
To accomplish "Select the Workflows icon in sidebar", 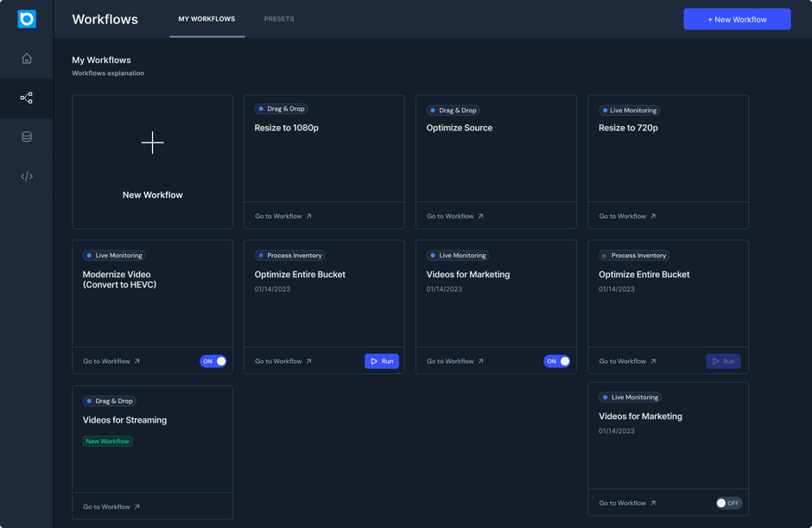I will tap(27, 99).
